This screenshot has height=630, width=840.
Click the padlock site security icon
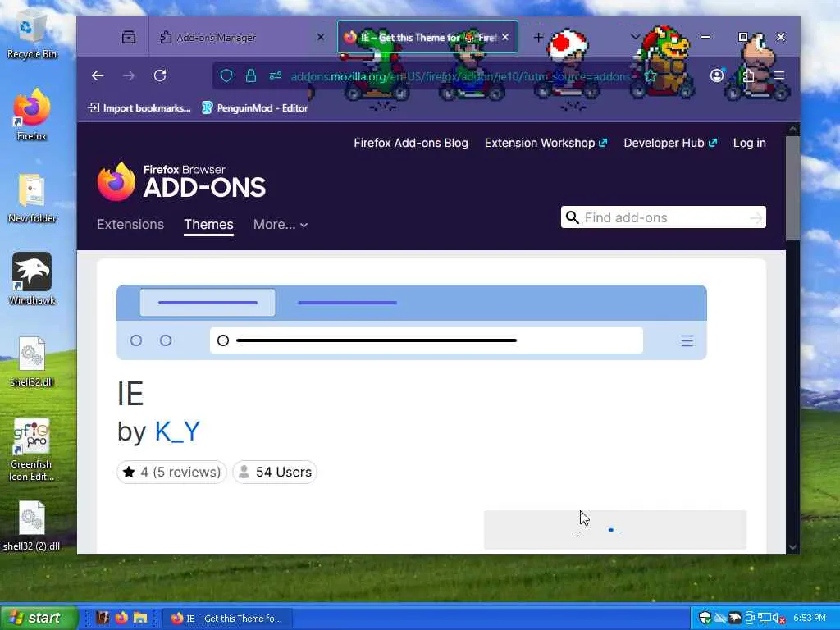pyautogui.click(x=251, y=76)
